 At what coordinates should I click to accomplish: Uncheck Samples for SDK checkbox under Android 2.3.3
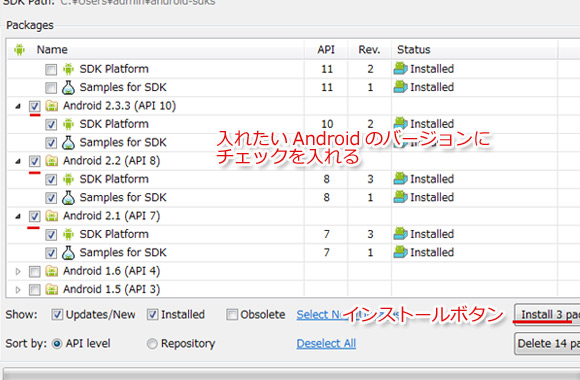pyautogui.click(x=51, y=143)
